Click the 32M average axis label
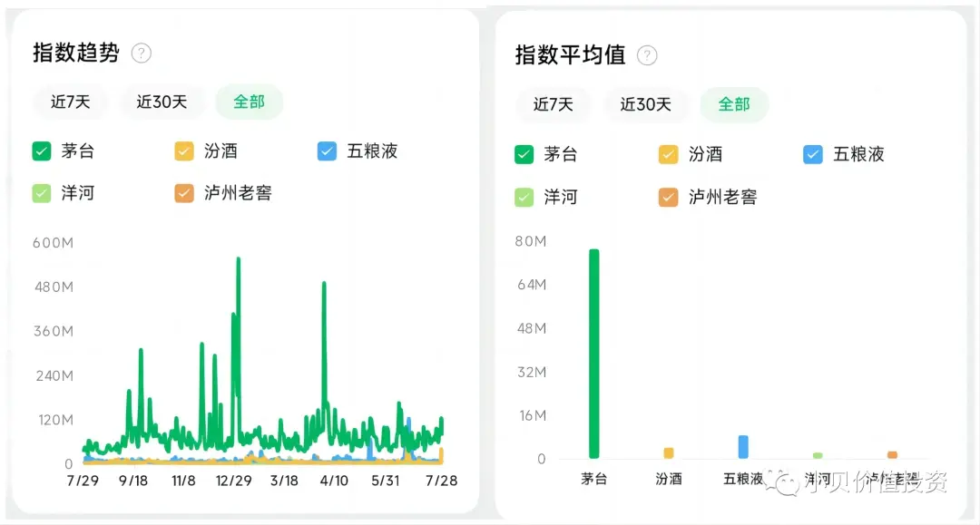The width and height of the screenshot is (980, 525). pyautogui.click(x=532, y=373)
